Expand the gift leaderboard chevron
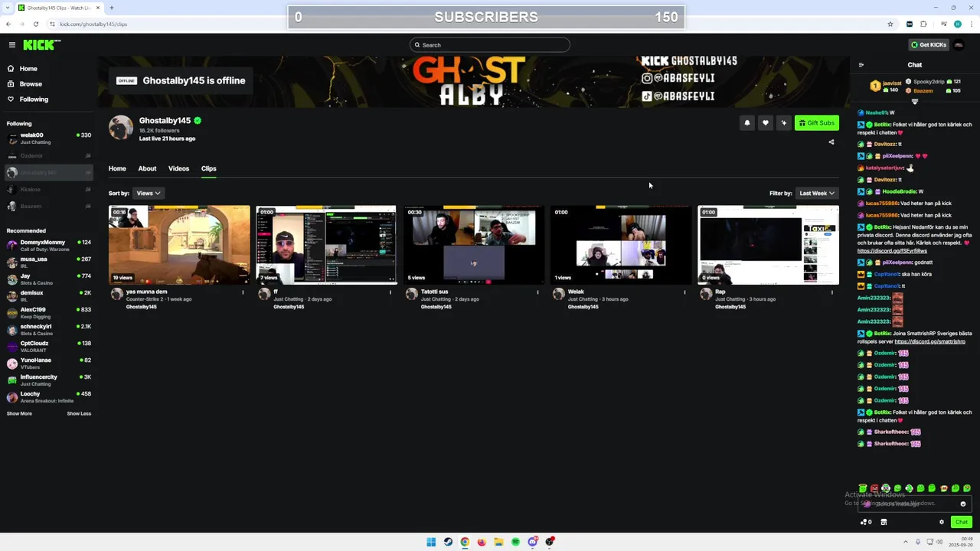 915,101
